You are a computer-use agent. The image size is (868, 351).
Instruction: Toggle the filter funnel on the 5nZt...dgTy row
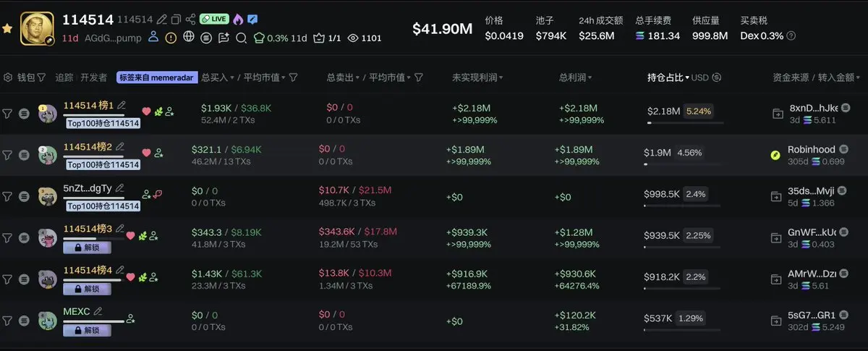tap(7, 196)
